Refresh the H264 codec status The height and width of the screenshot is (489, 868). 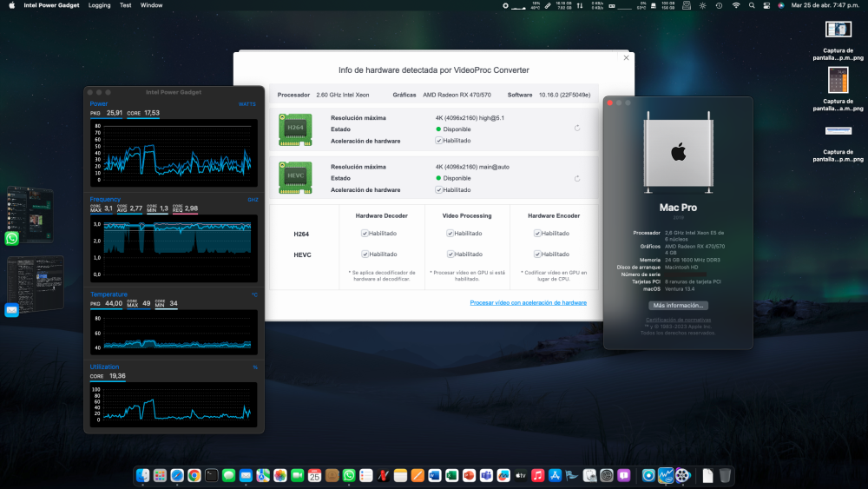[577, 128]
